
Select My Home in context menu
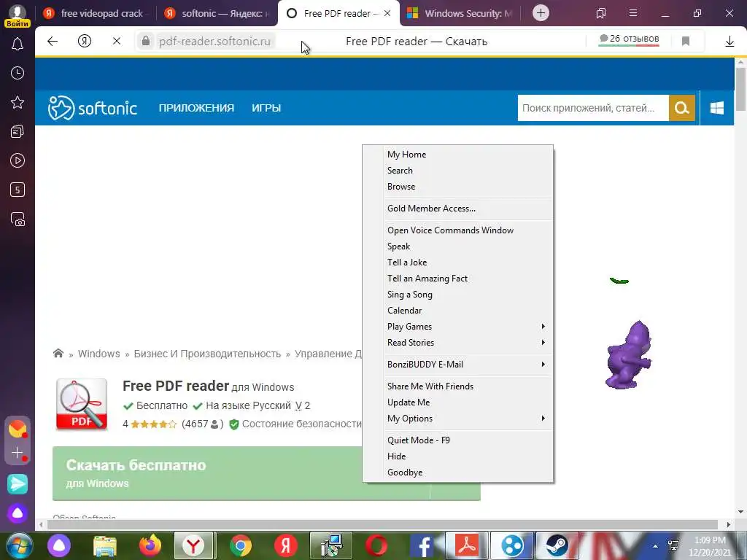point(468,155)
